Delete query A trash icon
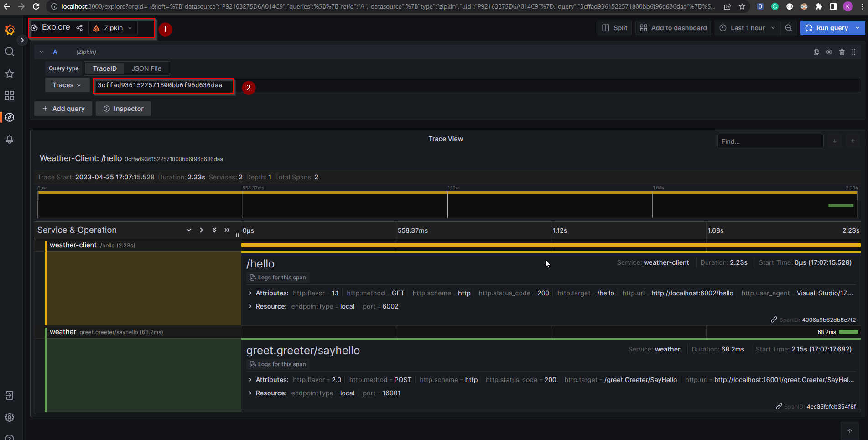Screen dimensions: 868x440 842,52
